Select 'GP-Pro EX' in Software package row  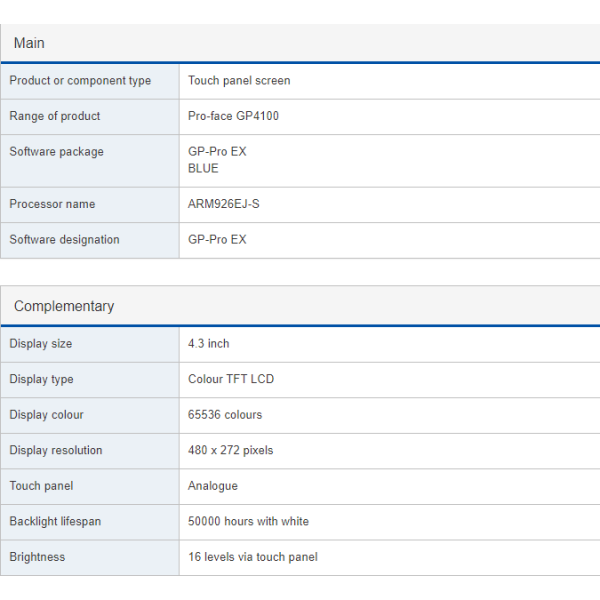pyautogui.click(x=217, y=152)
